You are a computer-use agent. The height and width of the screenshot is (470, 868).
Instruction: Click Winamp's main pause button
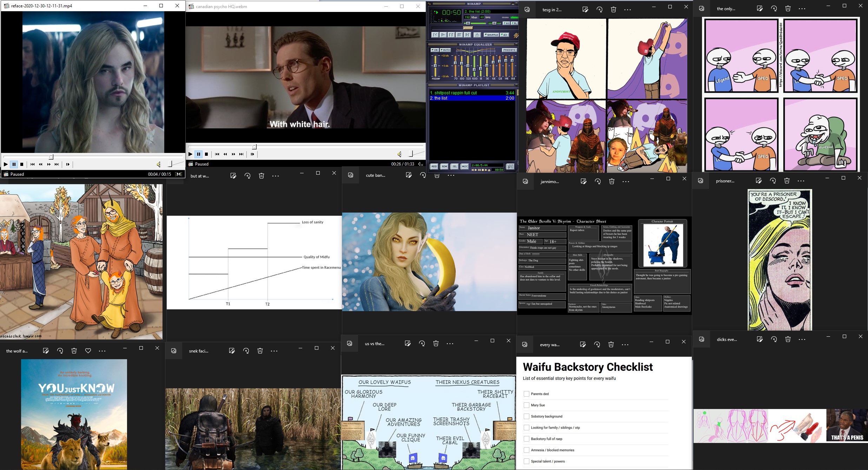tap(451, 35)
